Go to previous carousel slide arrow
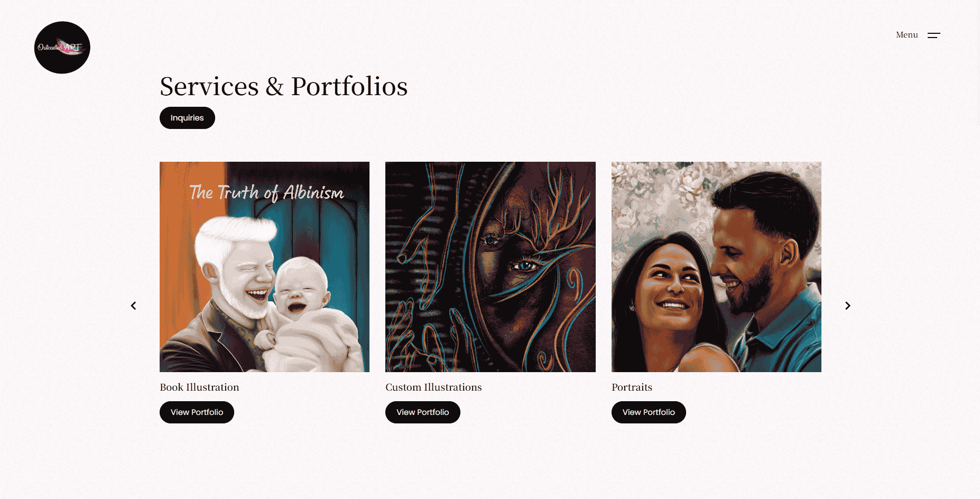Viewport: 980px width, 499px height. click(134, 306)
